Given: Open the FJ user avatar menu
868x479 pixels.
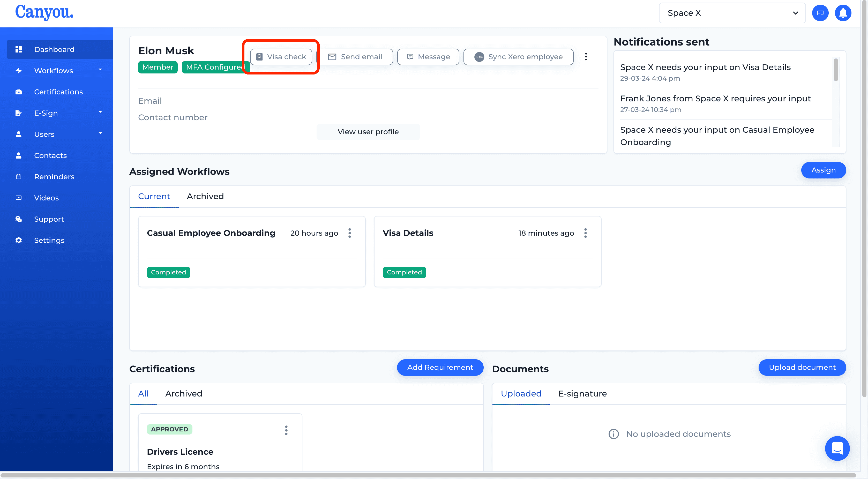Looking at the screenshot, I should coord(820,13).
